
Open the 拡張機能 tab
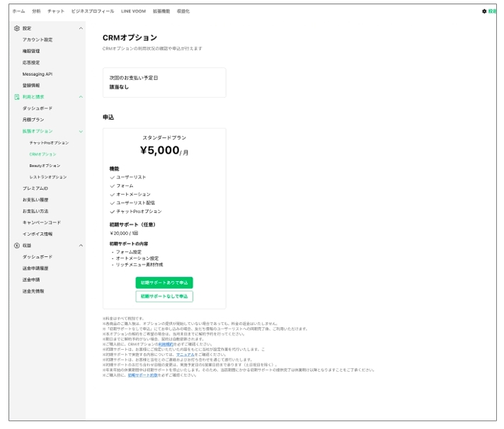point(161,11)
